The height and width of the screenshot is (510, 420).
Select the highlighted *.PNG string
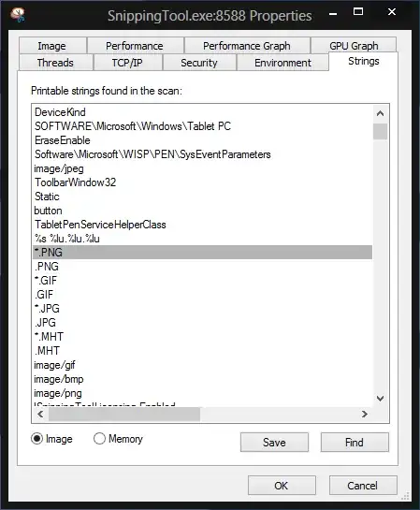[203, 253]
